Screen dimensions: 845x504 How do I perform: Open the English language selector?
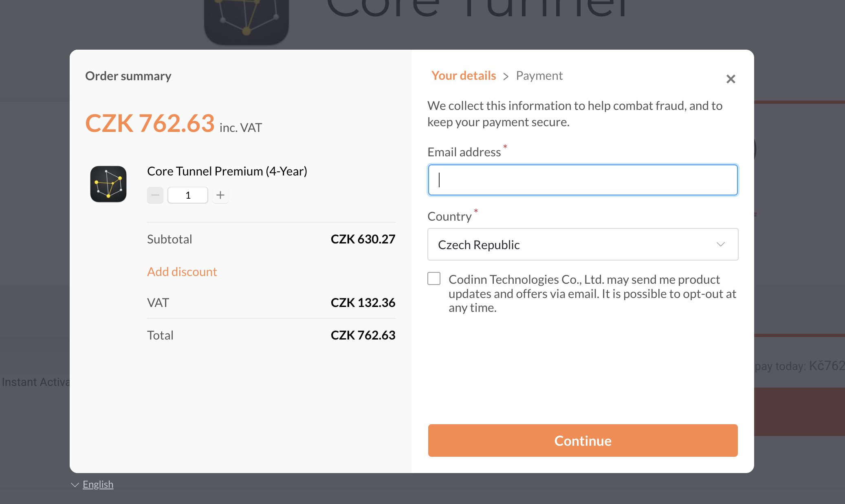98,484
